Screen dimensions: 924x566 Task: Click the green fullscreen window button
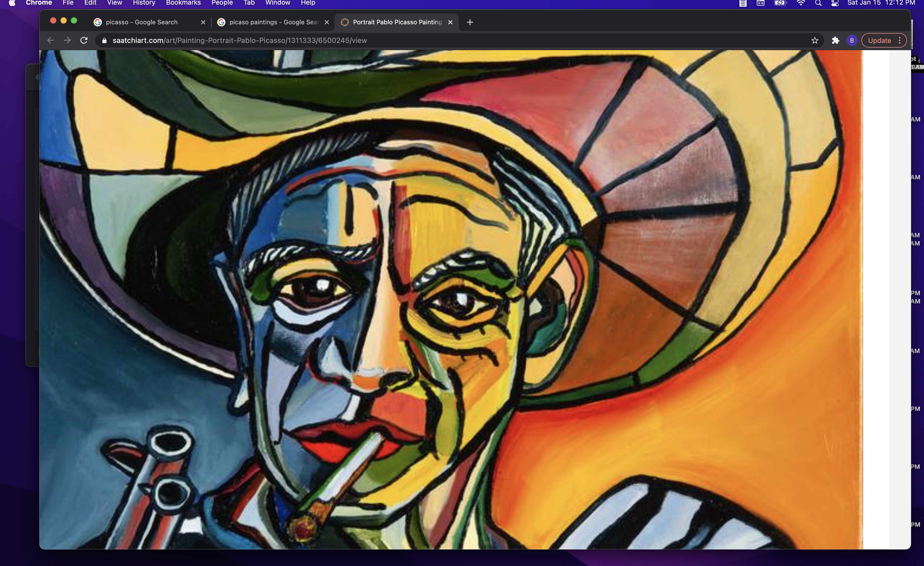pos(74,21)
